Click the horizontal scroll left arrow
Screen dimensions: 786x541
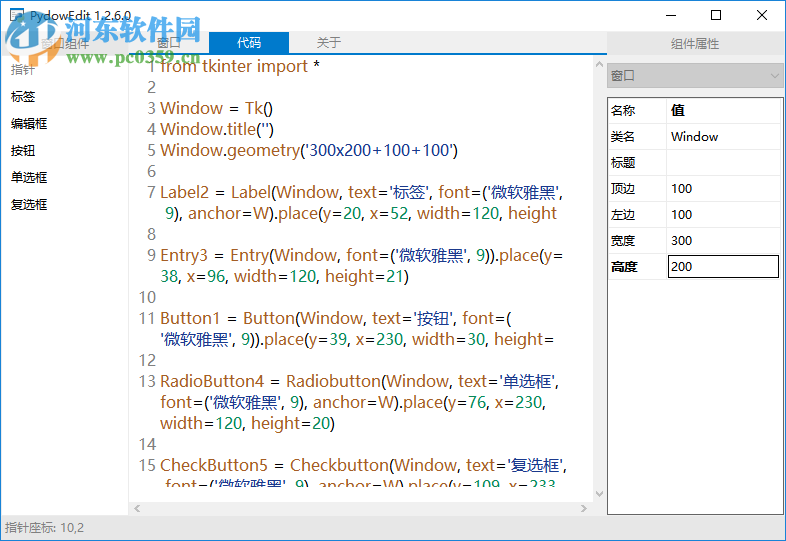pos(137,508)
